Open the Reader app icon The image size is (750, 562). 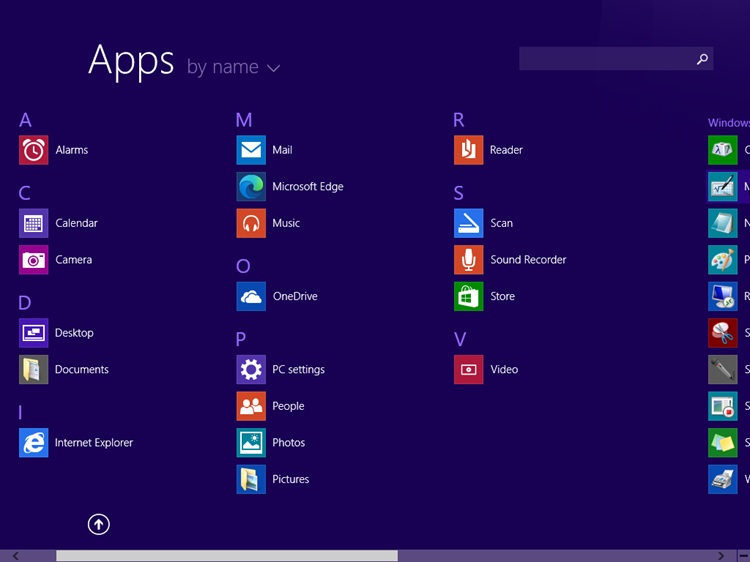point(469,150)
